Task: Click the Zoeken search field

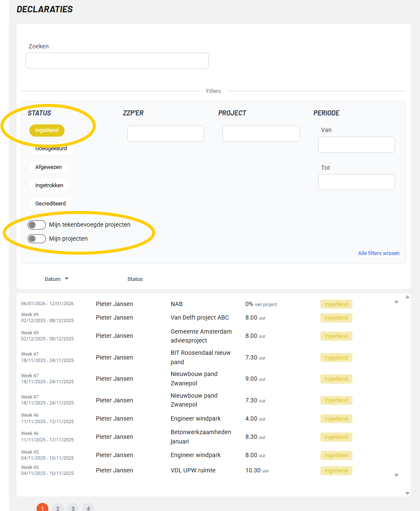Action: (x=117, y=61)
